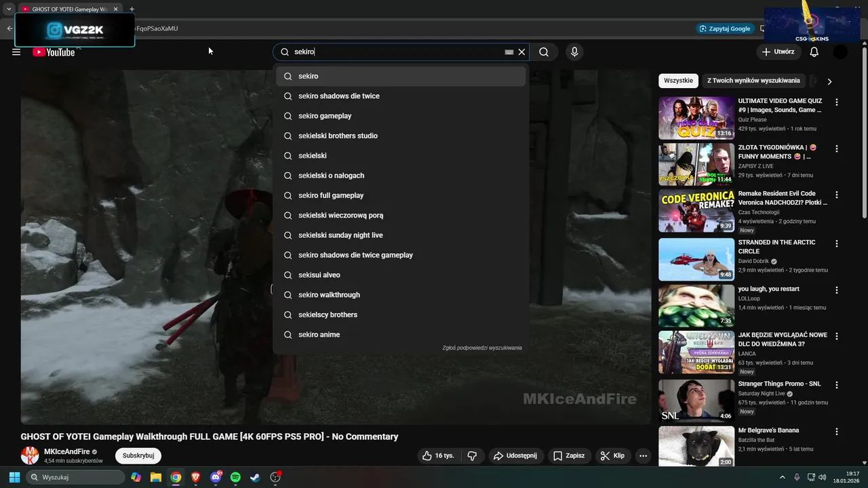Viewport: 868px width, 488px height.
Task: Open Spotify from the taskbar
Action: coord(235,477)
